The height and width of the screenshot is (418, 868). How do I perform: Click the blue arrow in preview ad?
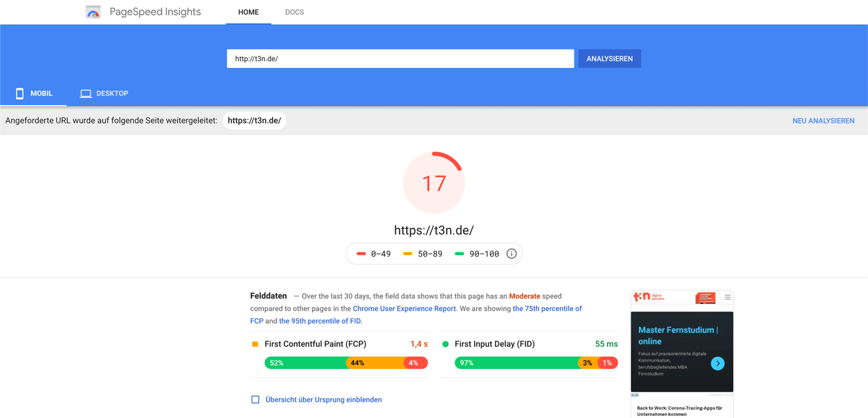(x=717, y=364)
